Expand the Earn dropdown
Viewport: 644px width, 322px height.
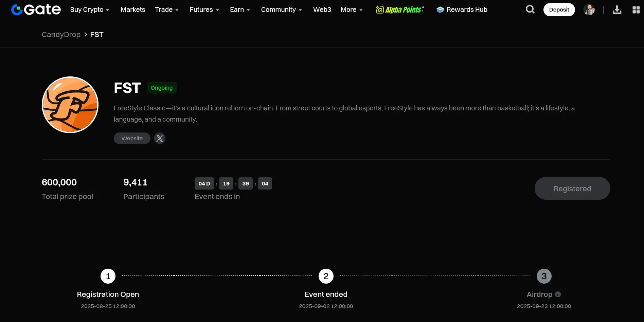tap(240, 10)
